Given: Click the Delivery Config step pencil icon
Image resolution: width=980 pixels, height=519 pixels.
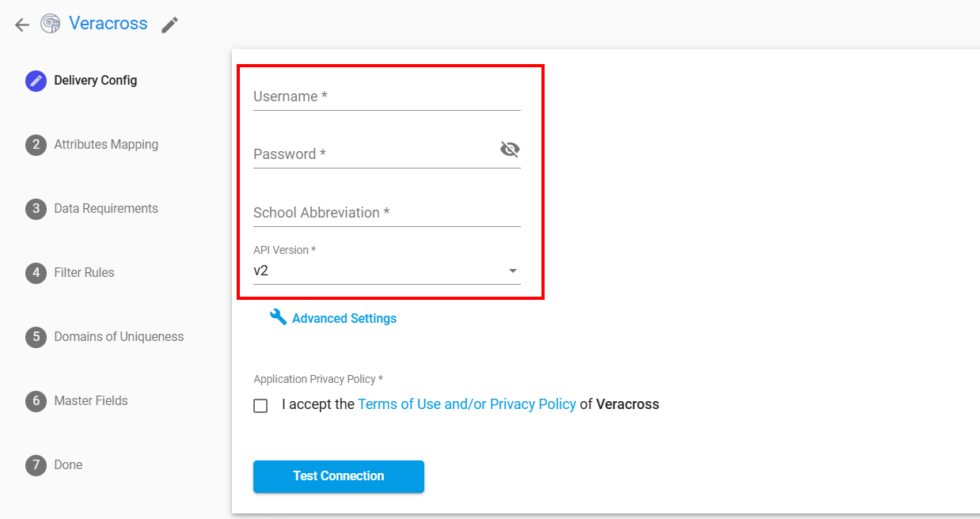Looking at the screenshot, I should click(x=36, y=81).
